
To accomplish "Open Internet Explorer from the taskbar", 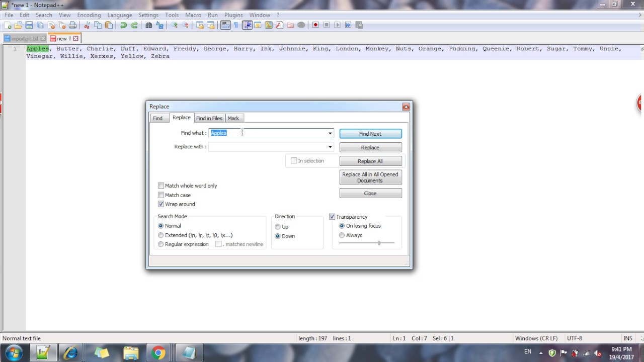I will pos(71,353).
